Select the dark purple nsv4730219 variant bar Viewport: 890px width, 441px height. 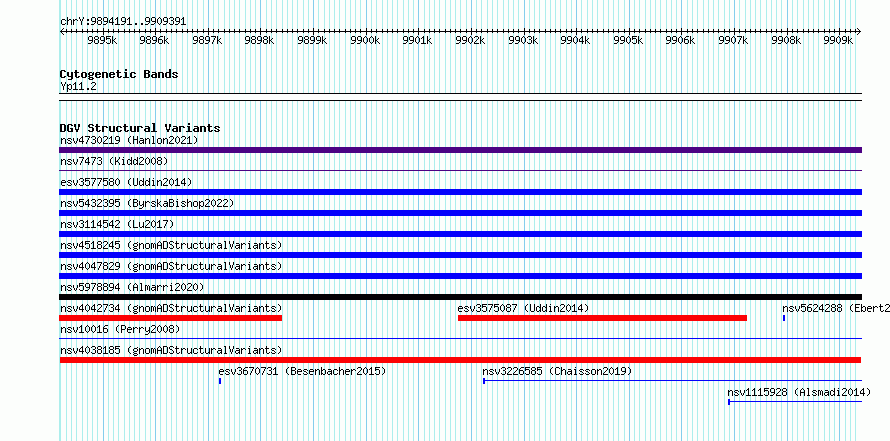point(460,150)
